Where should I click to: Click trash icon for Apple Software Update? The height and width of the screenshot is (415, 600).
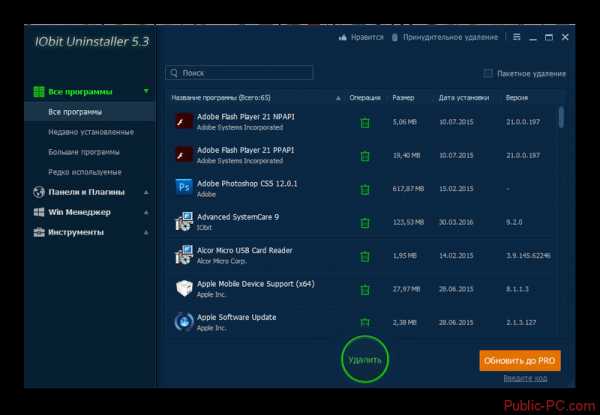pyautogui.click(x=365, y=322)
